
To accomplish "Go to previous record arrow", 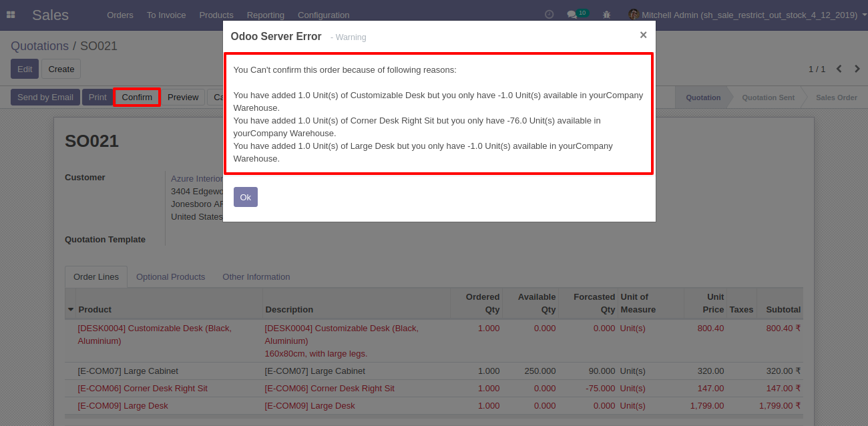I will tap(839, 69).
